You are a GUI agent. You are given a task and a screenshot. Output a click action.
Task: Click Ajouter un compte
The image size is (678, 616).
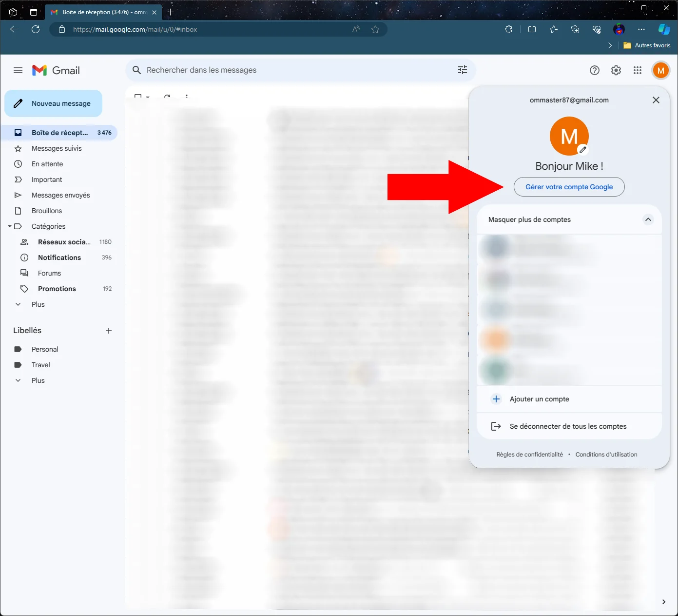coord(569,399)
